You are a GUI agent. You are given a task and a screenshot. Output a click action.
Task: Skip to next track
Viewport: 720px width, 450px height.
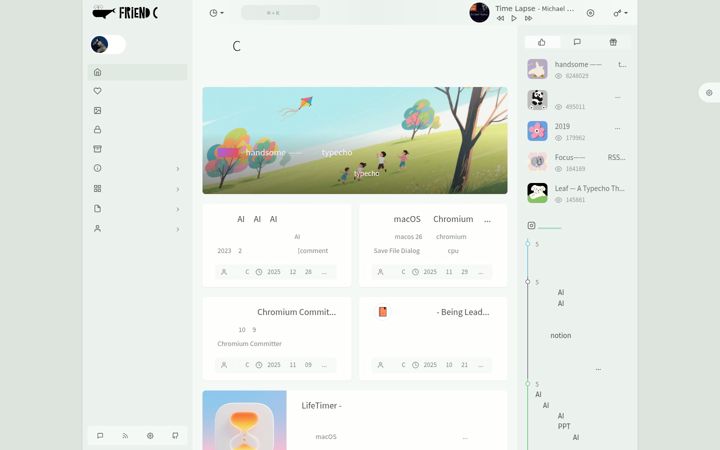pos(529,18)
